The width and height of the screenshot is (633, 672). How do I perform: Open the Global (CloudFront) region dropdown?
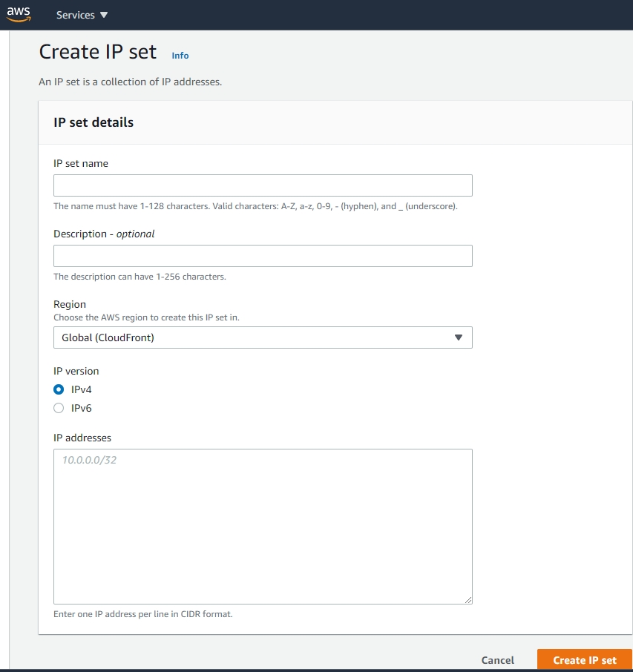click(x=263, y=337)
